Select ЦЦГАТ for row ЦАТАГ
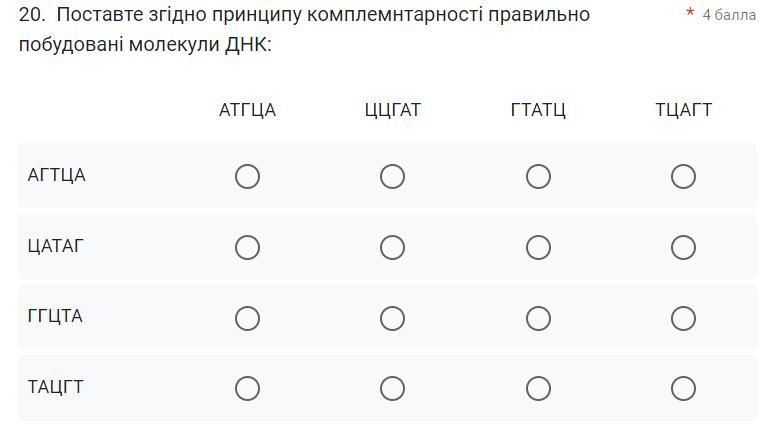Viewport: 765px width, 445px height. 393,247
